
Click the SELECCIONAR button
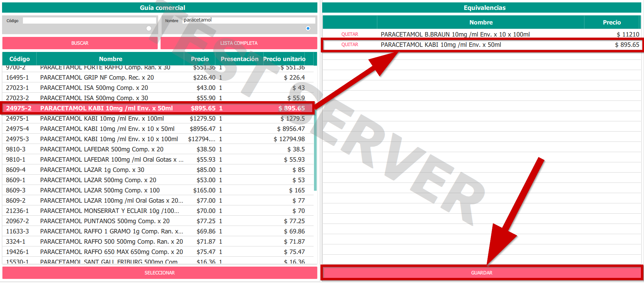(x=160, y=273)
